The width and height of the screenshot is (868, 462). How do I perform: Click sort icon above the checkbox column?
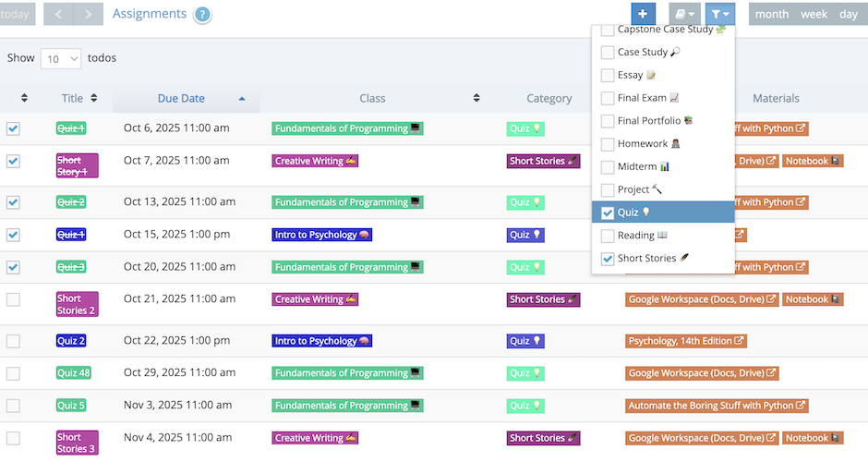pyautogui.click(x=24, y=98)
